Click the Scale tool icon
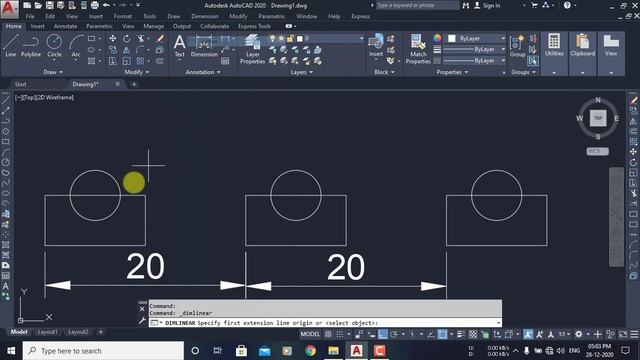The width and height of the screenshot is (640, 360). [x=127, y=61]
